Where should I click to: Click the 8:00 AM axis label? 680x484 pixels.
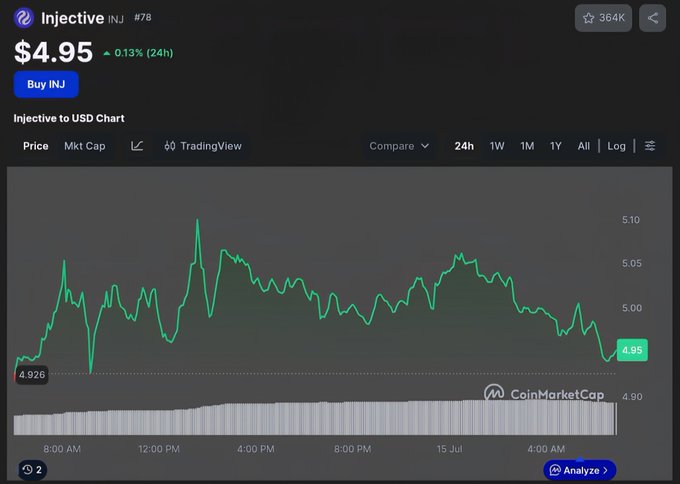click(62, 449)
